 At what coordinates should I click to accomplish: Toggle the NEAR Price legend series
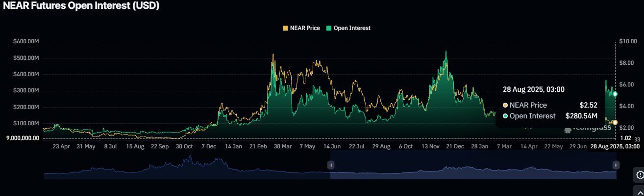(301, 28)
